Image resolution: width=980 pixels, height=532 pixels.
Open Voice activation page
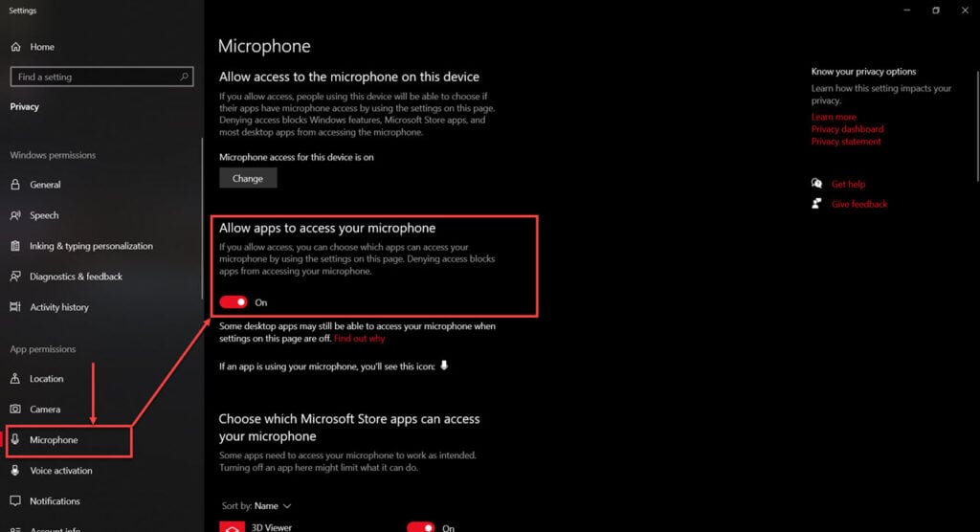(x=61, y=471)
